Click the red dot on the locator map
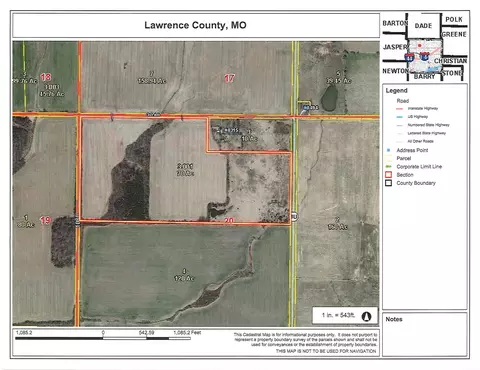 (420, 45)
